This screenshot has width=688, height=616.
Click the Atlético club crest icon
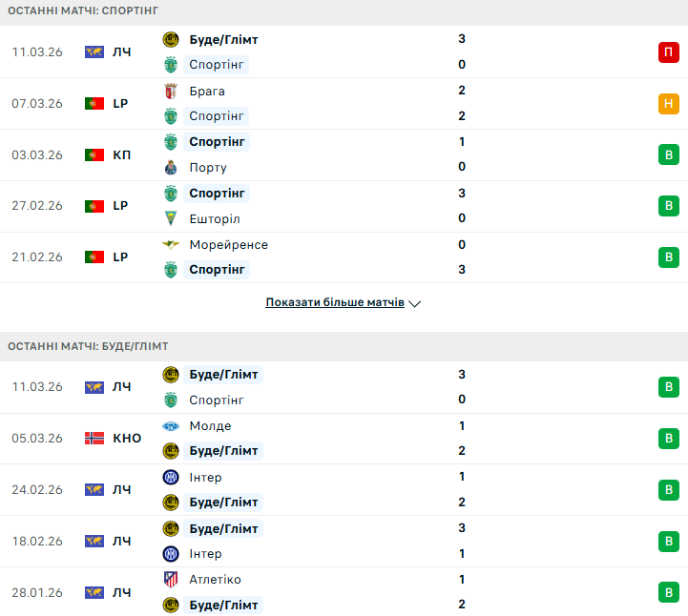[171, 580]
